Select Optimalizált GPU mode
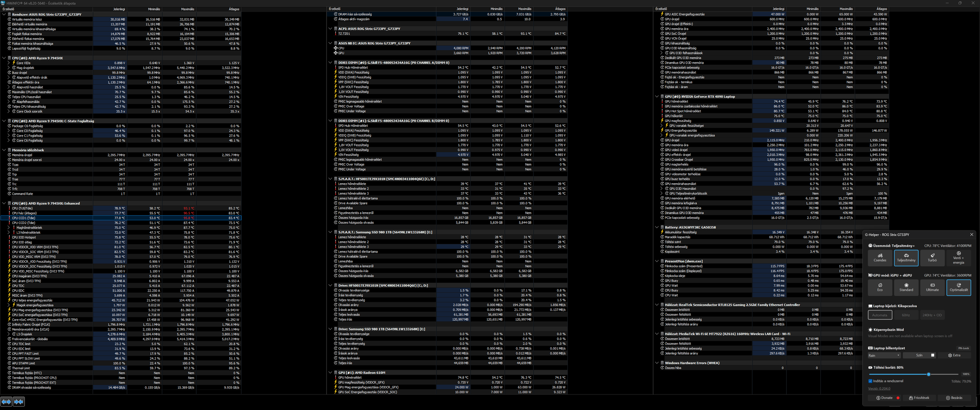 coord(958,288)
